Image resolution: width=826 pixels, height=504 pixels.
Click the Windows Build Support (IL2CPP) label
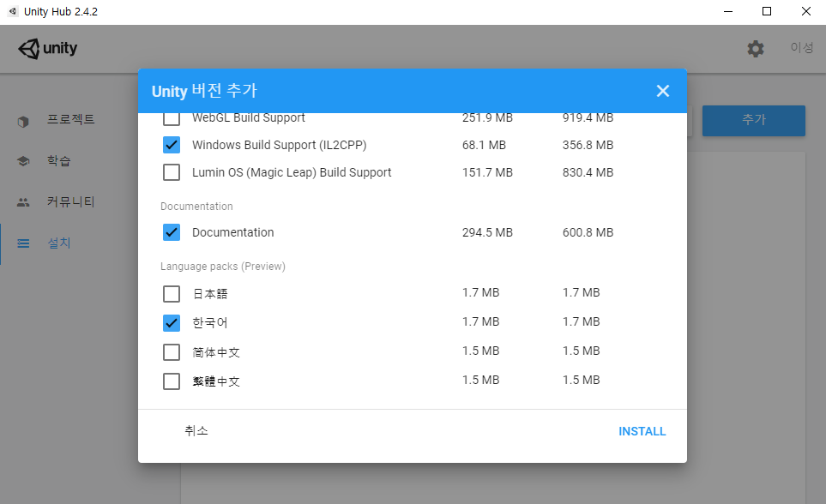[280, 145]
